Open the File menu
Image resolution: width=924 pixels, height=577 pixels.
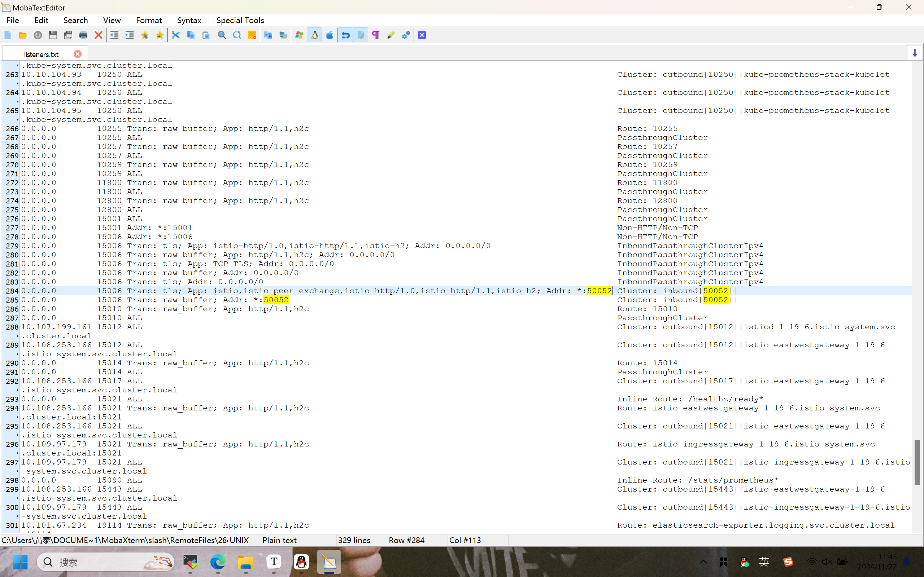pyautogui.click(x=12, y=20)
